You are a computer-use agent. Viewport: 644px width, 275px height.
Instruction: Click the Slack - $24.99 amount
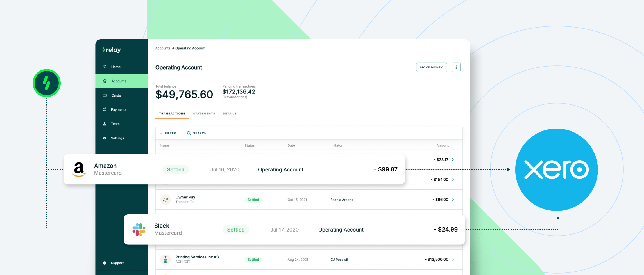(446, 230)
